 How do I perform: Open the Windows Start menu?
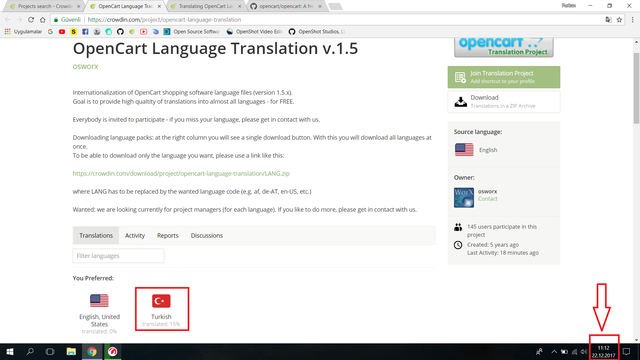pos(10,351)
